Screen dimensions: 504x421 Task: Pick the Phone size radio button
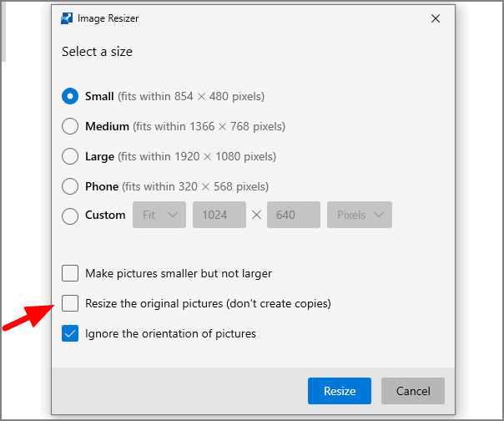70,186
